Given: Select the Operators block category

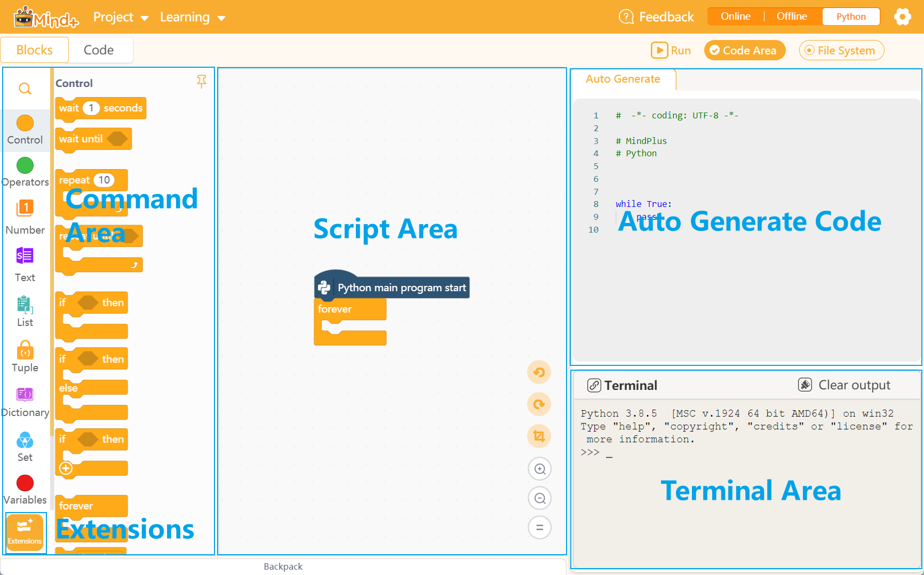Looking at the screenshot, I should pyautogui.click(x=25, y=171).
